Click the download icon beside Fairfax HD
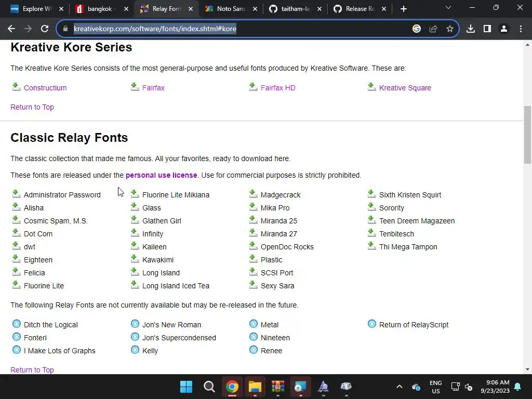This screenshot has width=532, height=399. [253, 87]
